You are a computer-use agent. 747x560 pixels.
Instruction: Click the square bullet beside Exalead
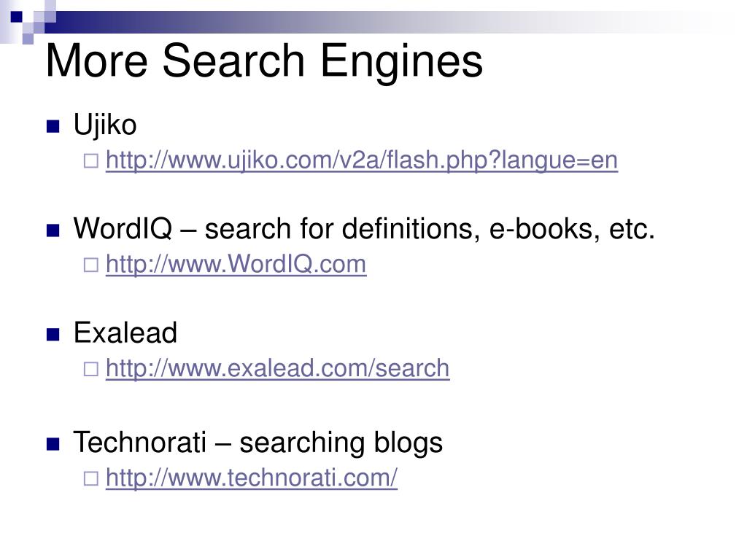tap(53, 335)
